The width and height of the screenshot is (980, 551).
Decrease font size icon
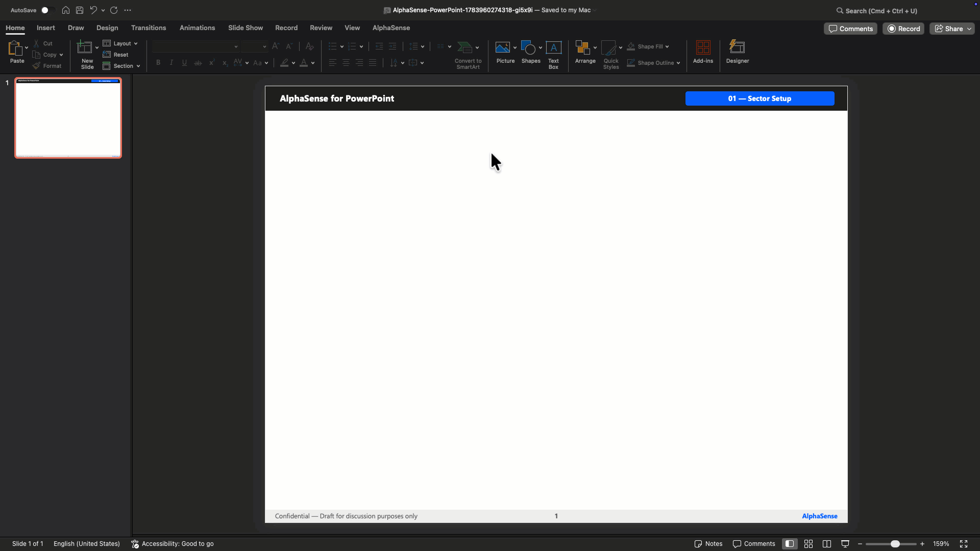pos(289,46)
